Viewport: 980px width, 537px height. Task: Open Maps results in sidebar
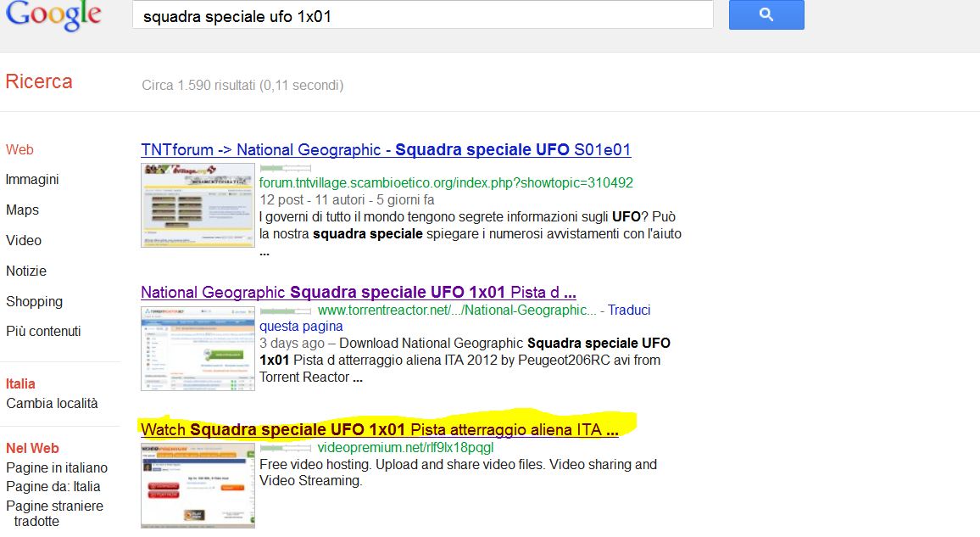point(23,210)
